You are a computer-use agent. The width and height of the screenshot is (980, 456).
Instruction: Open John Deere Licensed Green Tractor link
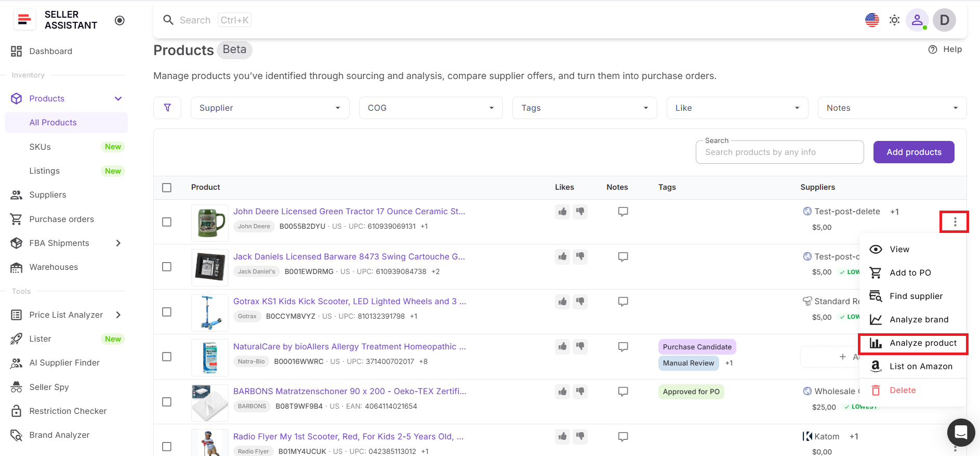point(349,211)
